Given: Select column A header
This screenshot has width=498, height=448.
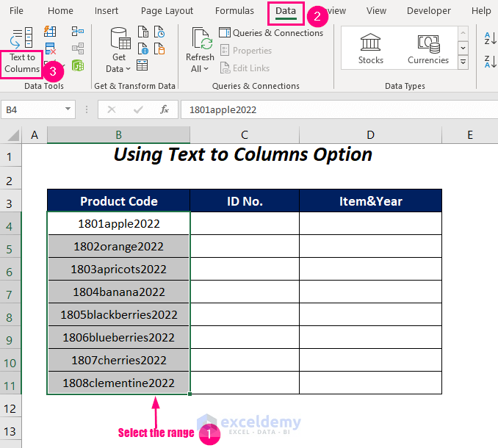Looking at the screenshot, I should click(35, 135).
